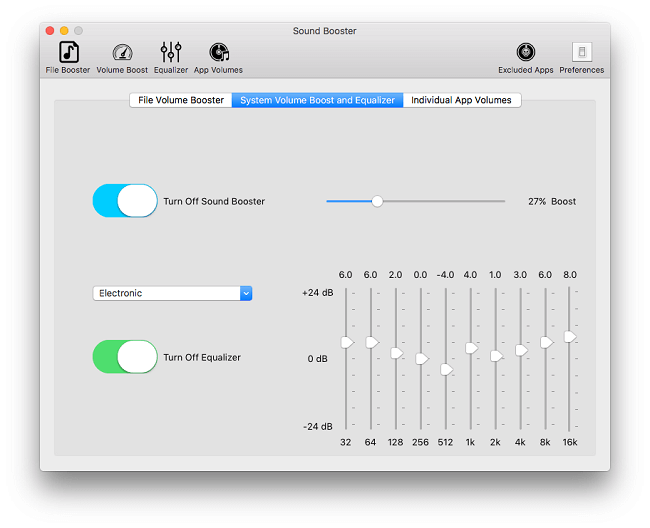The width and height of the screenshot is (650, 528).
Task: Click the '8.0' gain value above 16k
Action: tap(570, 275)
